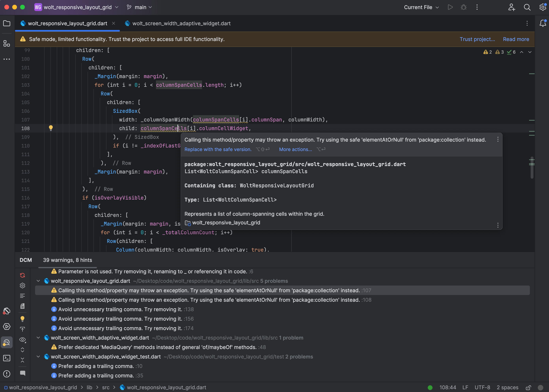
Task: Open wolt_responsive_layout_grid module link in popup
Action: [226, 223]
